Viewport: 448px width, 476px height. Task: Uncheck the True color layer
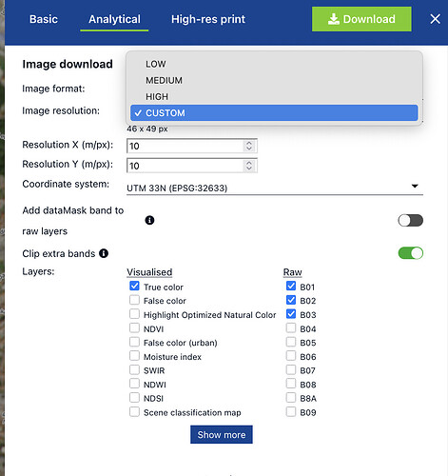(x=134, y=286)
